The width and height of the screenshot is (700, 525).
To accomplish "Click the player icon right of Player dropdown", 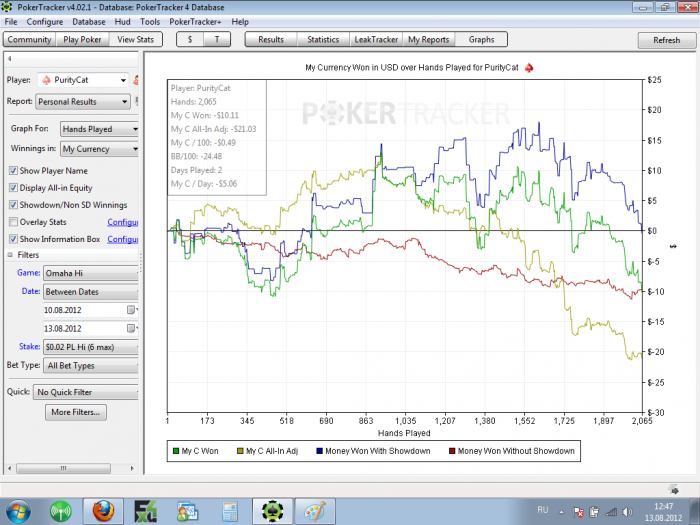I will pyautogui.click(x=136, y=80).
